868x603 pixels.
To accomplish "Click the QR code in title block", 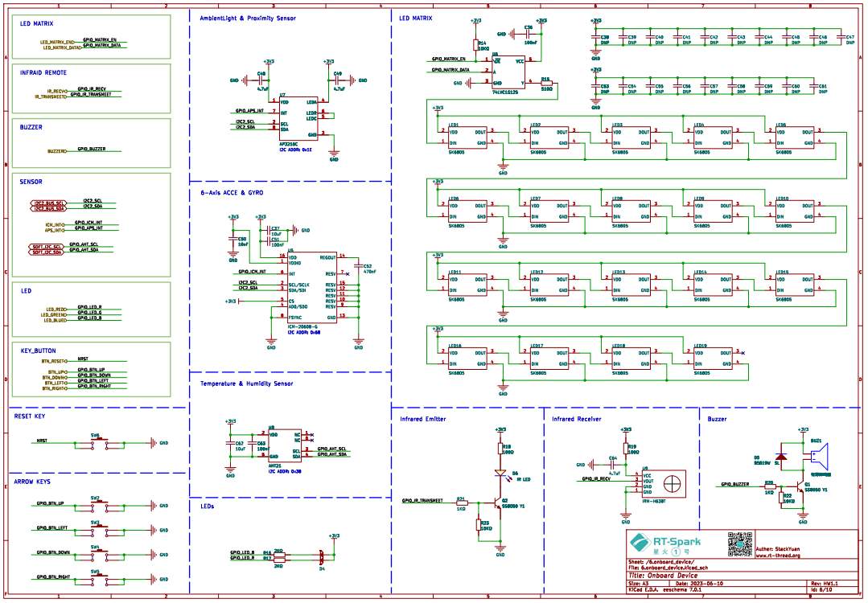I will tap(739, 544).
